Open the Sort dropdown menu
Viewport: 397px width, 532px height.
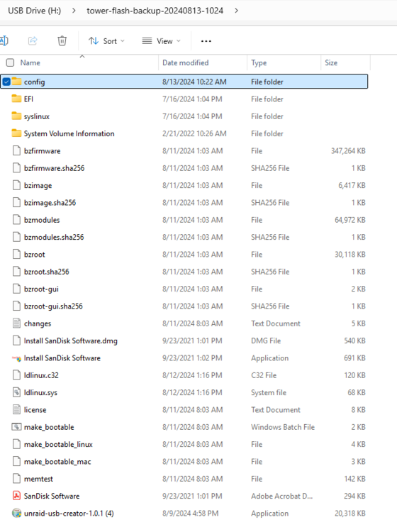pos(106,41)
